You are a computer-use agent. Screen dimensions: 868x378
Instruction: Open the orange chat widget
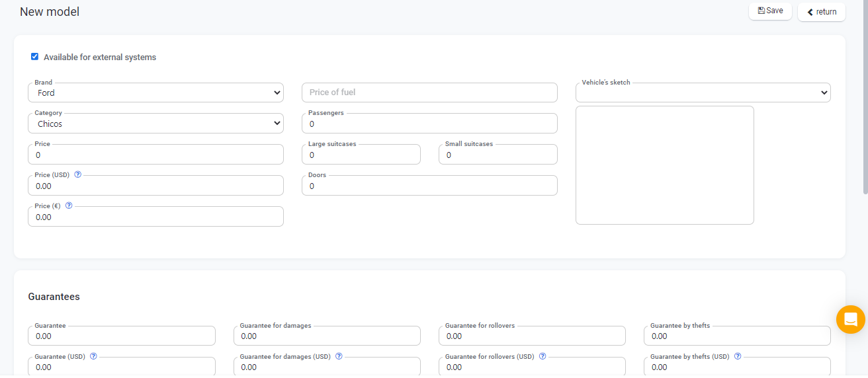pyautogui.click(x=850, y=320)
